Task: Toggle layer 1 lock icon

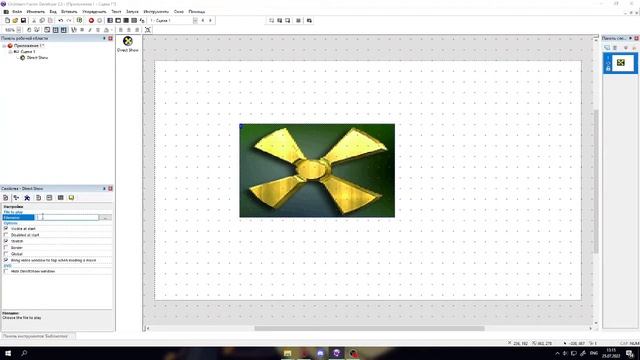Action: point(608,69)
